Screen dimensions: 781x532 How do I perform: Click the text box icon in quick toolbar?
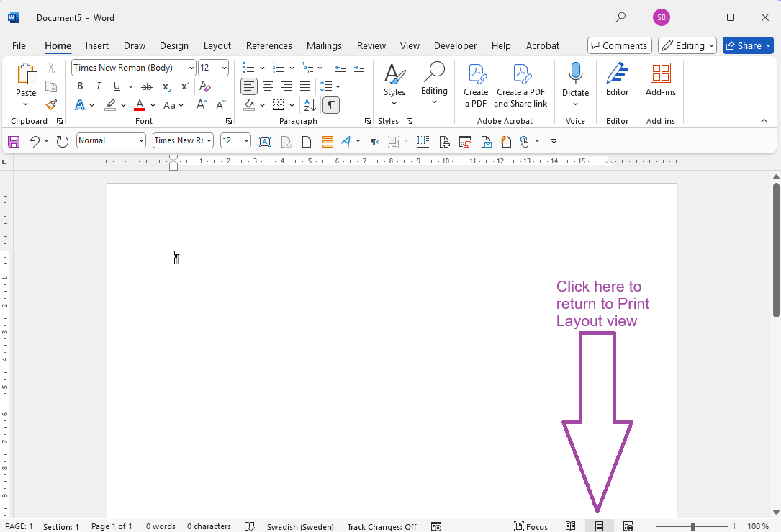click(x=265, y=142)
